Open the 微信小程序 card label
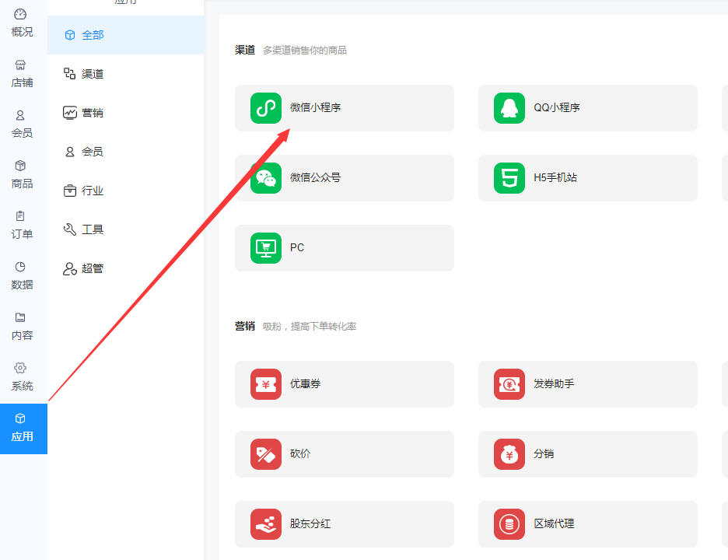 point(315,108)
